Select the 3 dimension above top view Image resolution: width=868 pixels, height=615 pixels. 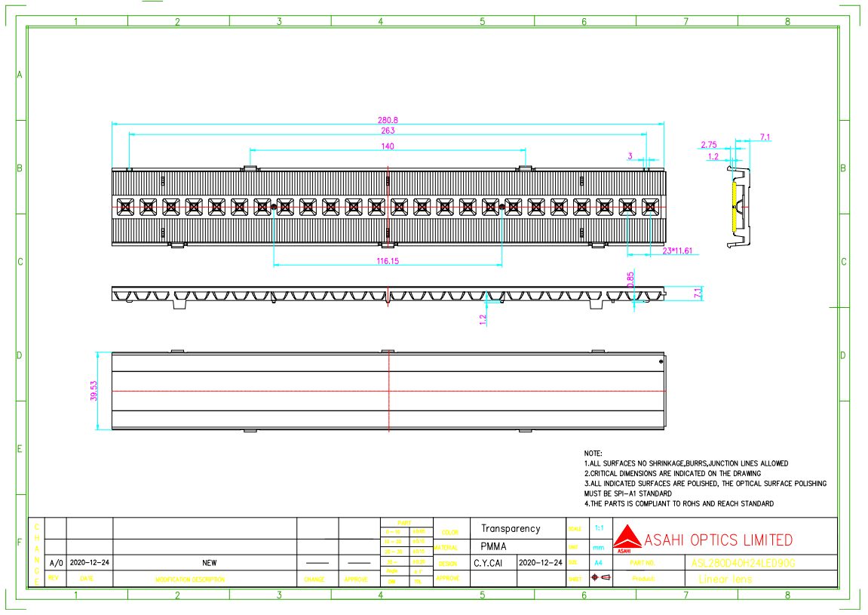click(x=630, y=156)
